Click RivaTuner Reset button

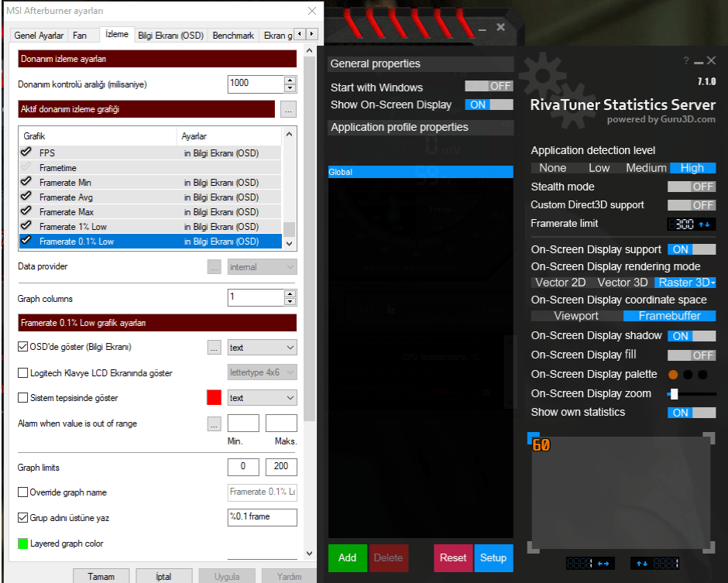pos(453,558)
